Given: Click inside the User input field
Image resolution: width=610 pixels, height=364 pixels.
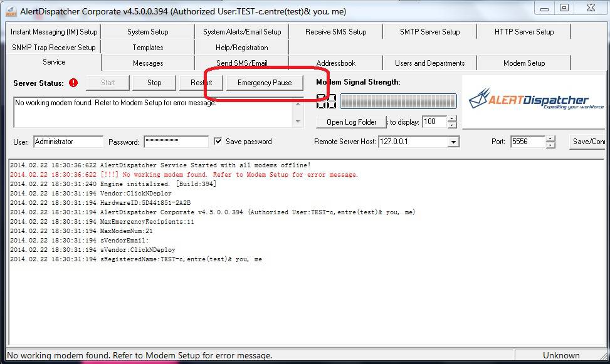Looking at the screenshot, I should pyautogui.click(x=68, y=142).
